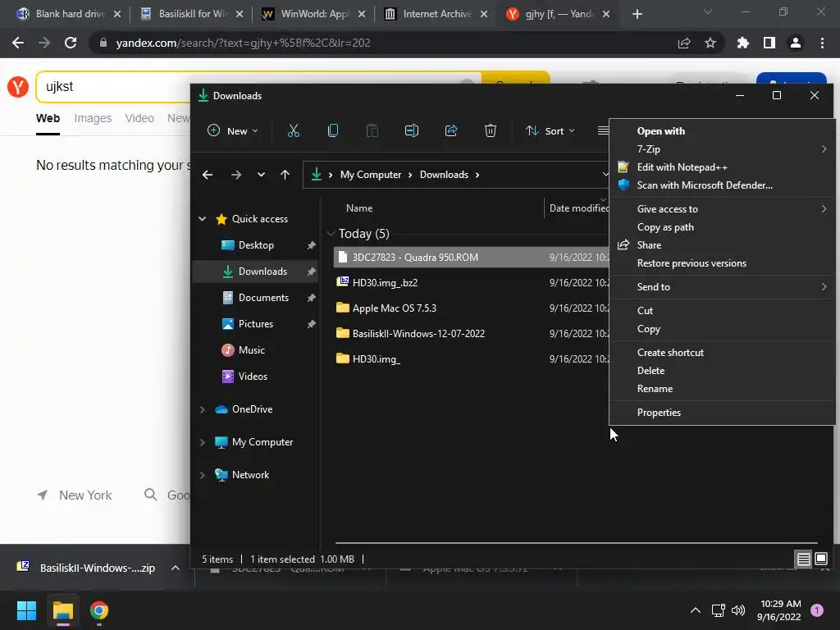Expand the address bar history dropdown
This screenshot has width=840, height=630.
[x=605, y=175]
